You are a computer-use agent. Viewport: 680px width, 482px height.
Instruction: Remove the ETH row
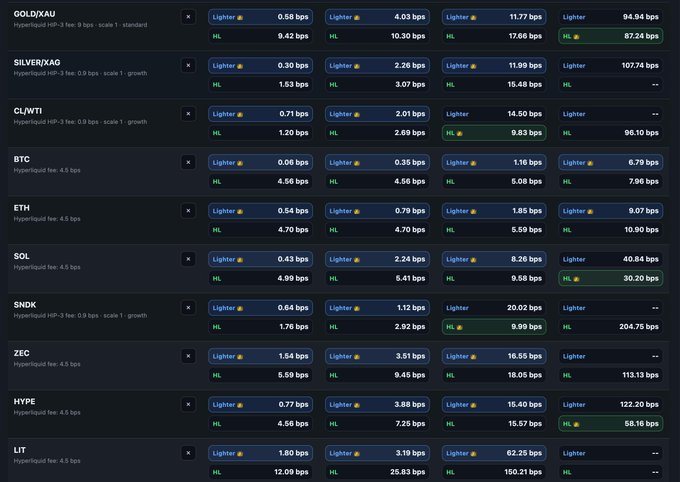point(188,211)
